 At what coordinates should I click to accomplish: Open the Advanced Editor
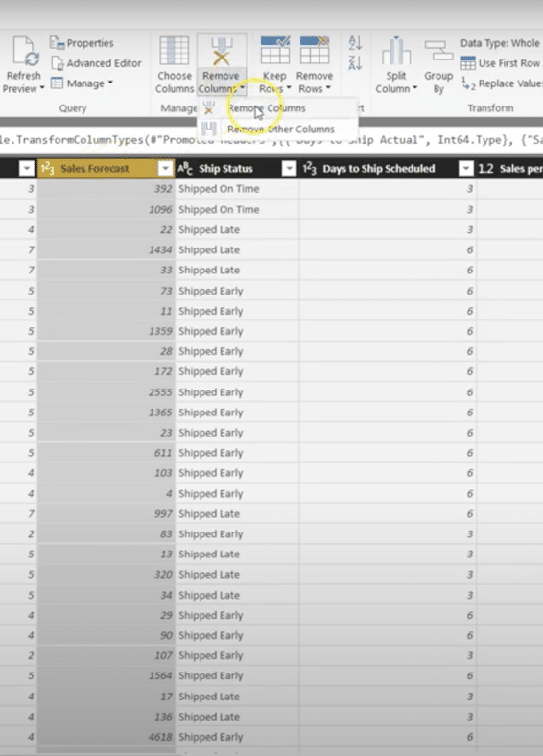pos(96,63)
